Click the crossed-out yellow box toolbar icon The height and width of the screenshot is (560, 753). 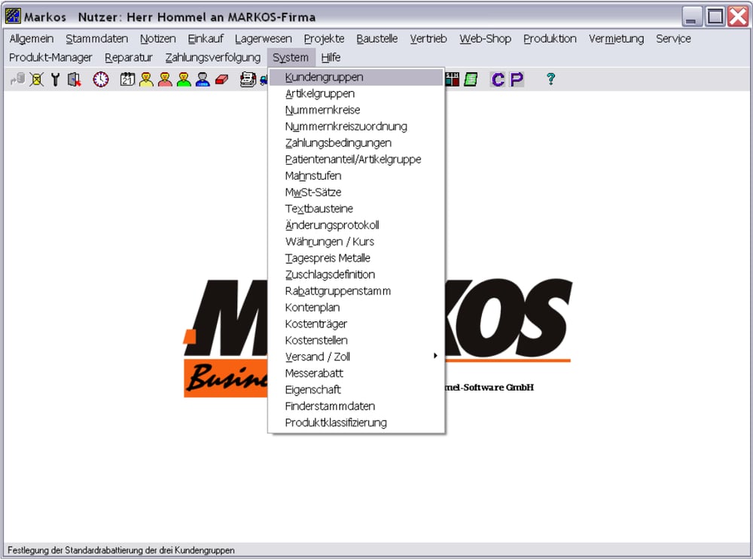click(36, 79)
